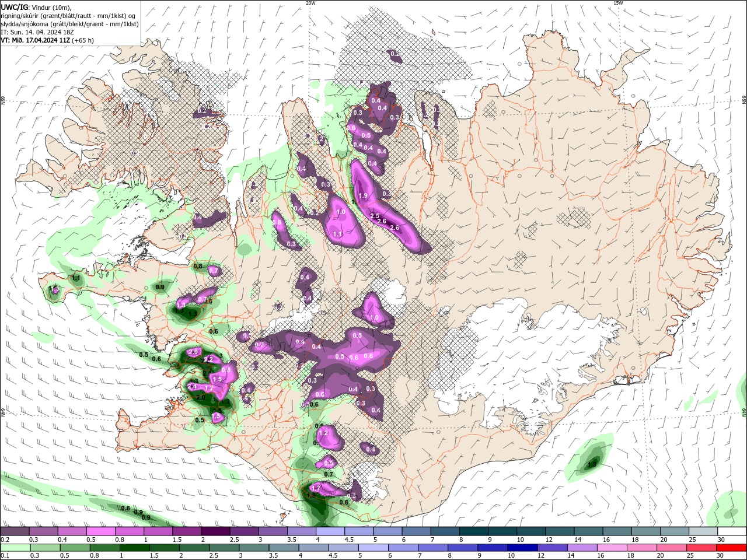
Task: Click the palest green rain swatch starting at 0.1
Action: [15, 548]
